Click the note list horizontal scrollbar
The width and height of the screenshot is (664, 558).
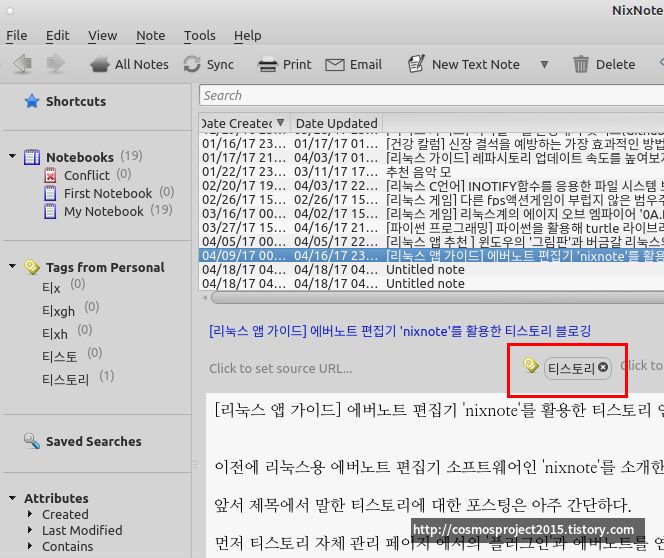click(x=436, y=298)
